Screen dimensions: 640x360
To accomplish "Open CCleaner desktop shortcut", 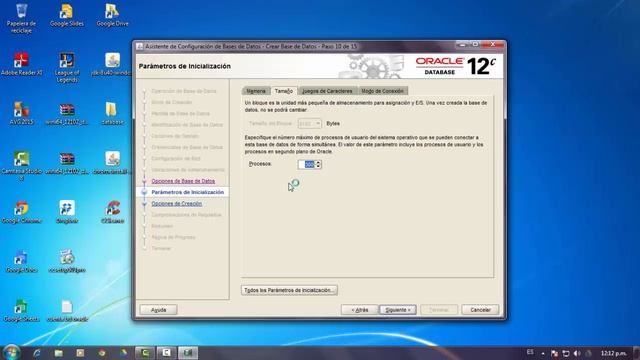I will pos(113,212).
